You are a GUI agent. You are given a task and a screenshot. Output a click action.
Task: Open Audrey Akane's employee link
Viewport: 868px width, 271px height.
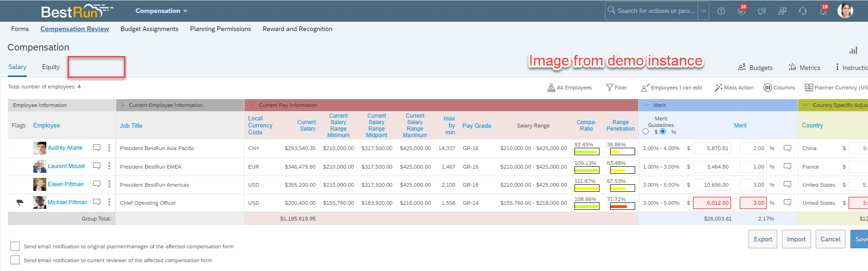[x=65, y=148]
